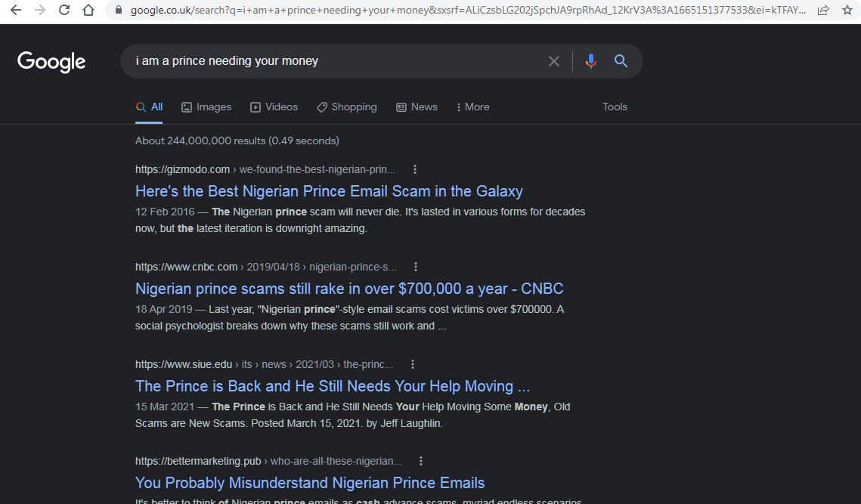Click the https://www.cnbc.com breadcrumb URL

click(186, 267)
